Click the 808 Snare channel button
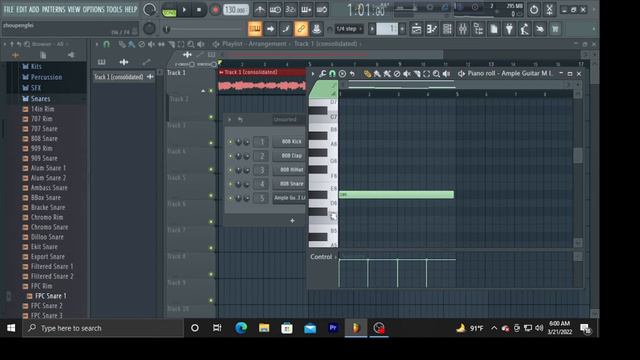Viewport: 640px width, 360px height. click(x=289, y=184)
